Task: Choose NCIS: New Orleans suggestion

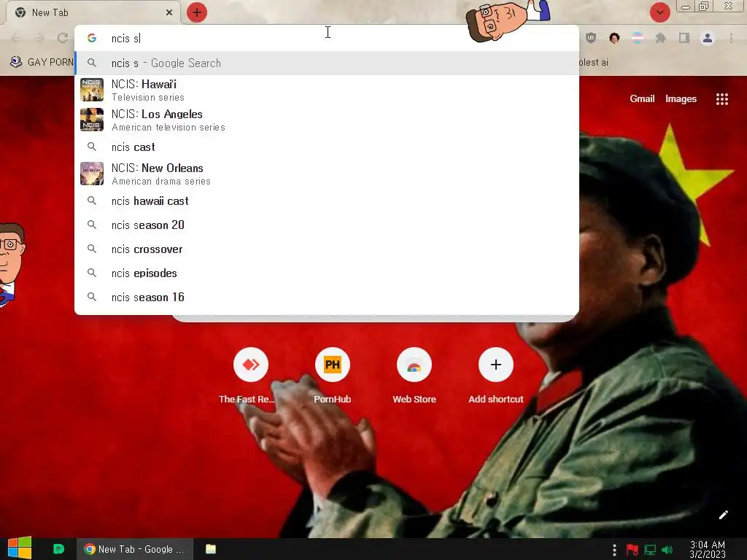Action: tap(327, 174)
